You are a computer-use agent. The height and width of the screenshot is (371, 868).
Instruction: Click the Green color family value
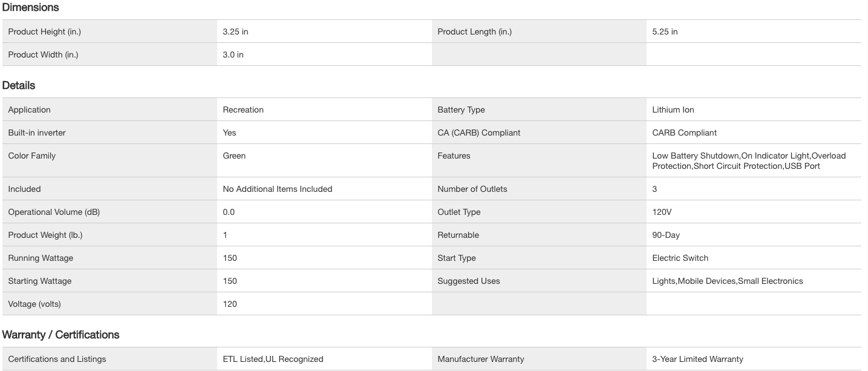click(x=234, y=156)
